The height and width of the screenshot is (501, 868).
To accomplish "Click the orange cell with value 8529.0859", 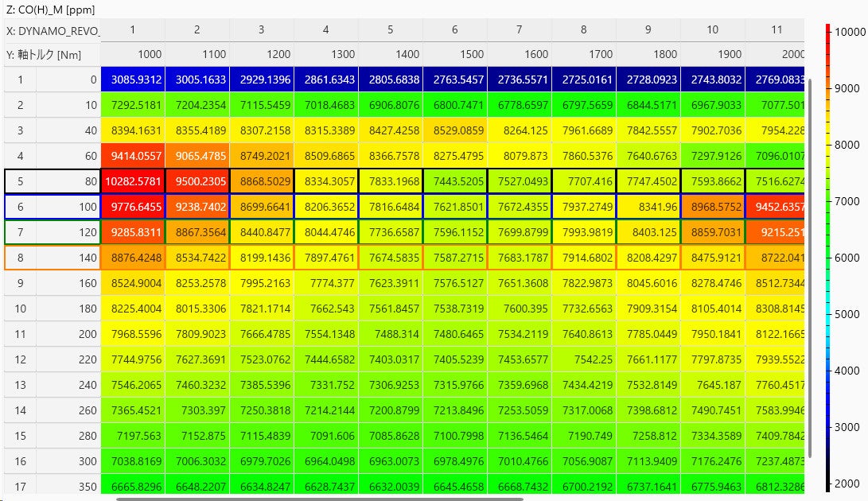I will point(454,130).
